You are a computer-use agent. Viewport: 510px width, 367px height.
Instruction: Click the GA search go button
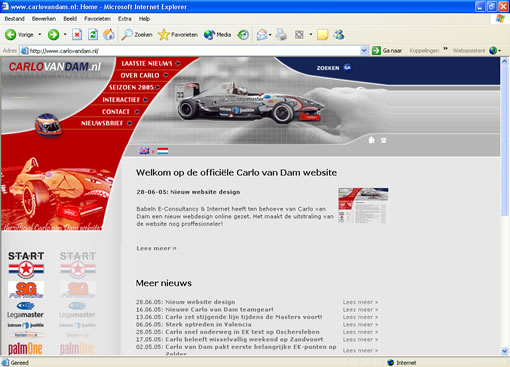[x=347, y=68]
